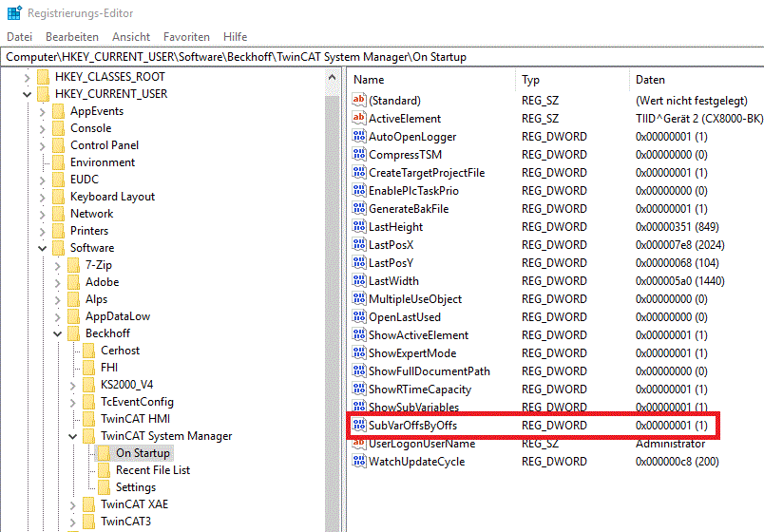Screen dimensions: 764x532
Task: Select the Adobe key in the tree
Action: pyautogui.click(x=102, y=282)
